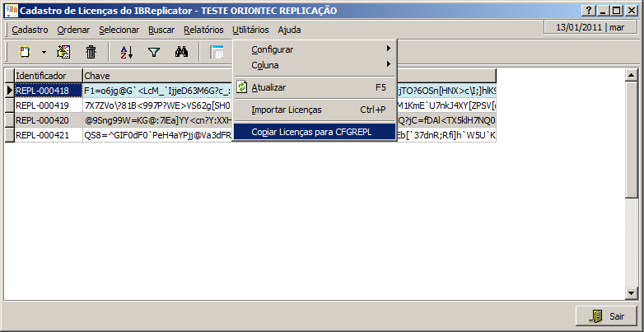Screen dimensions: 644x332
Task: Maximize the window
Action: [x=617, y=11]
